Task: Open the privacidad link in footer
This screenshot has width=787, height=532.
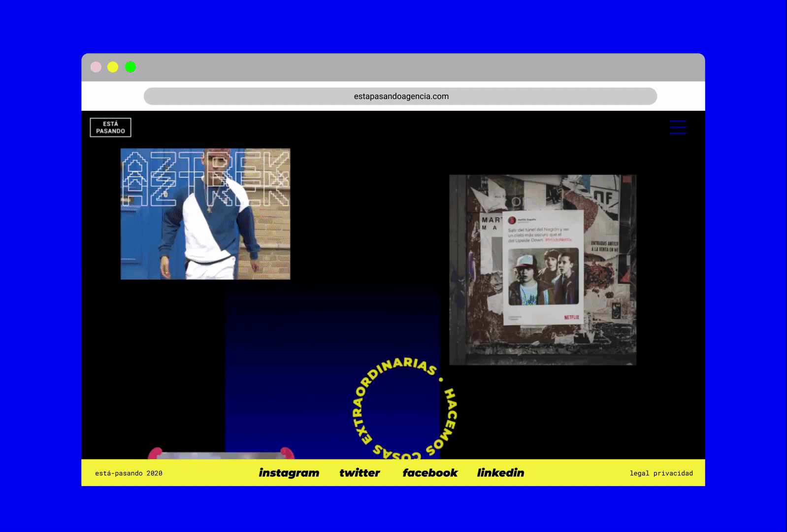Action: click(x=673, y=473)
